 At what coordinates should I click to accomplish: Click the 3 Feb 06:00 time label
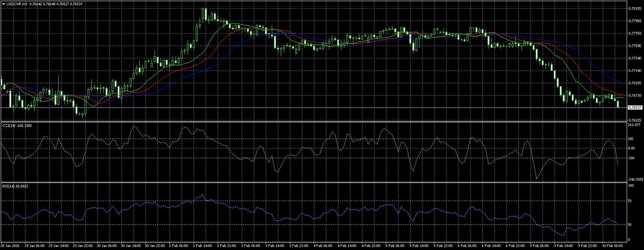pos(250,246)
